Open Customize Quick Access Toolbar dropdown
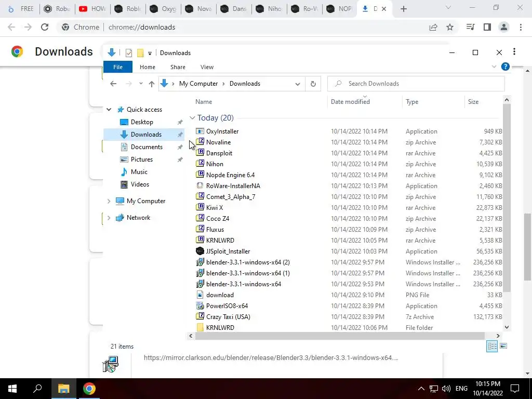This screenshot has height=399, width=532. tap(150, 54)
